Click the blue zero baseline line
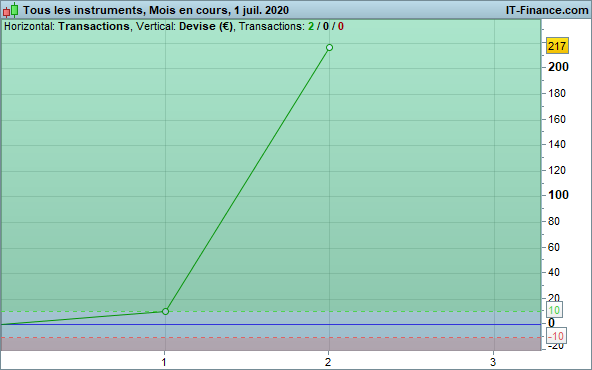This screenshot has height=370, width=592. tap(270, 324)
